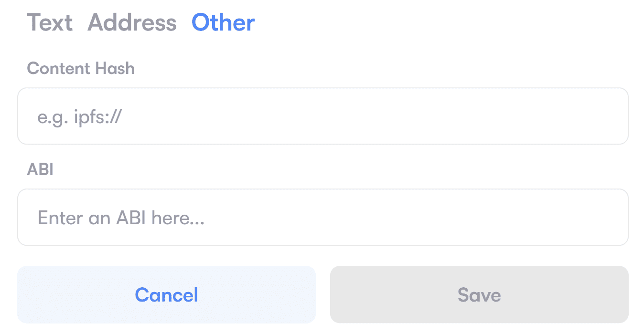The image size is (644, 334).
Task: Activate the highlighted Other tab
Action: [223, 22]
